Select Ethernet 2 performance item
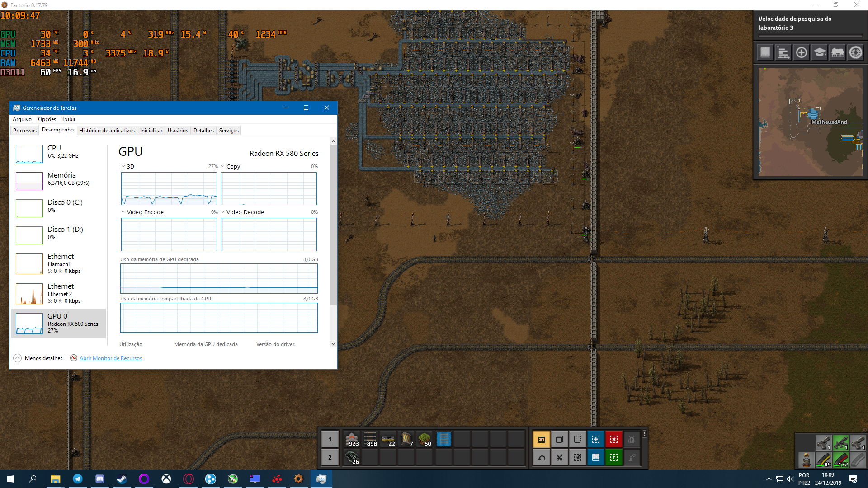Screen dimensions: 868x488 58,294
